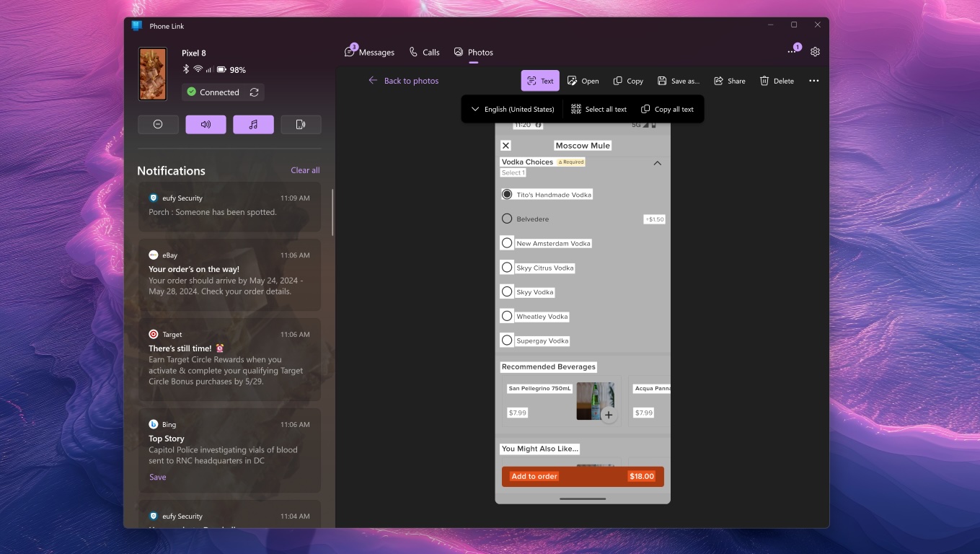
Task: Click the Open photo button
Action: (x=583, y=81)
